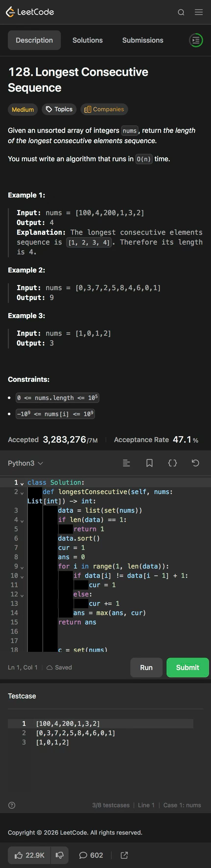Viewport: 211px width, 868px height.
Task: Click the search magnifier icon
Action: pyautogui.click(x=181, y=12)
